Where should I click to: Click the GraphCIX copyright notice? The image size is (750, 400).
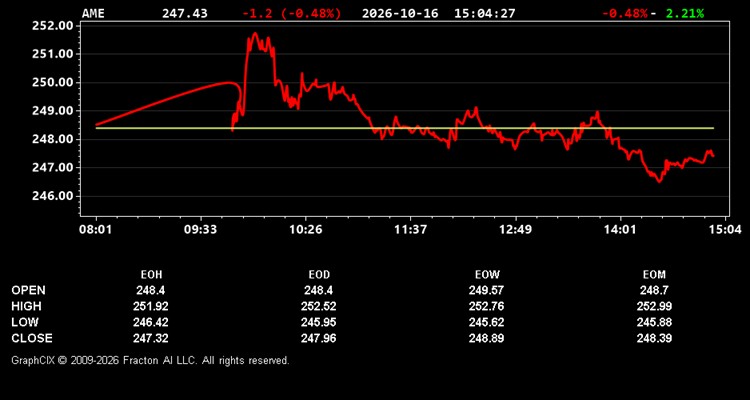click(x=150, y=360)
